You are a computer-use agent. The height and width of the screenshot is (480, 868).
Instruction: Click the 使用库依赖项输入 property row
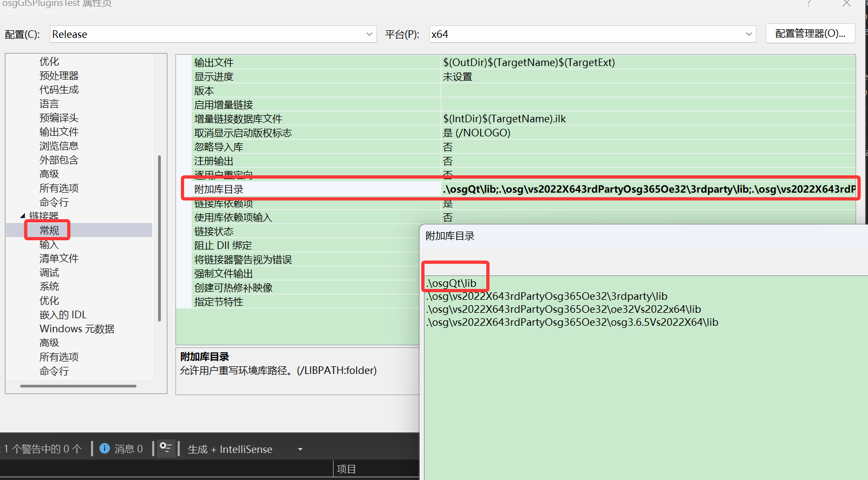[x=524, y=217]
